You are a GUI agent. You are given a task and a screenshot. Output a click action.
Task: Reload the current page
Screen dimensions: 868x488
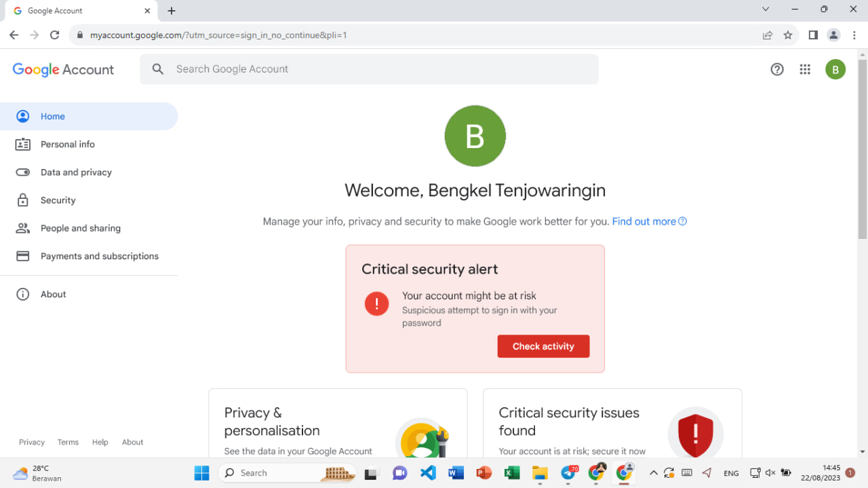point(55,35)
